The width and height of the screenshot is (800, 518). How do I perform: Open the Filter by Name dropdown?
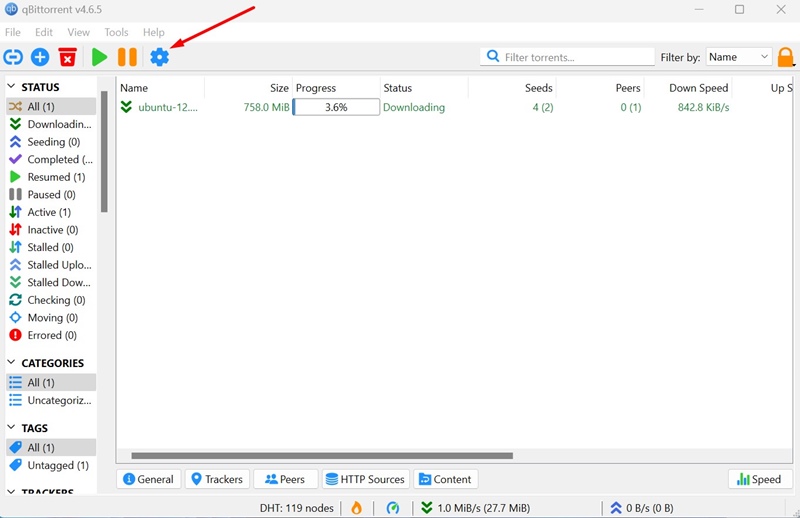pos(738,57)
